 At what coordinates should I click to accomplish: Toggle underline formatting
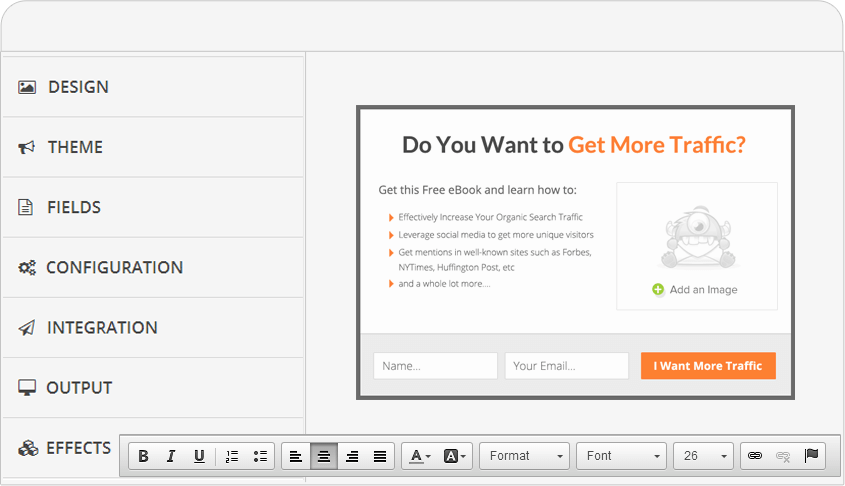pos(199,456)
